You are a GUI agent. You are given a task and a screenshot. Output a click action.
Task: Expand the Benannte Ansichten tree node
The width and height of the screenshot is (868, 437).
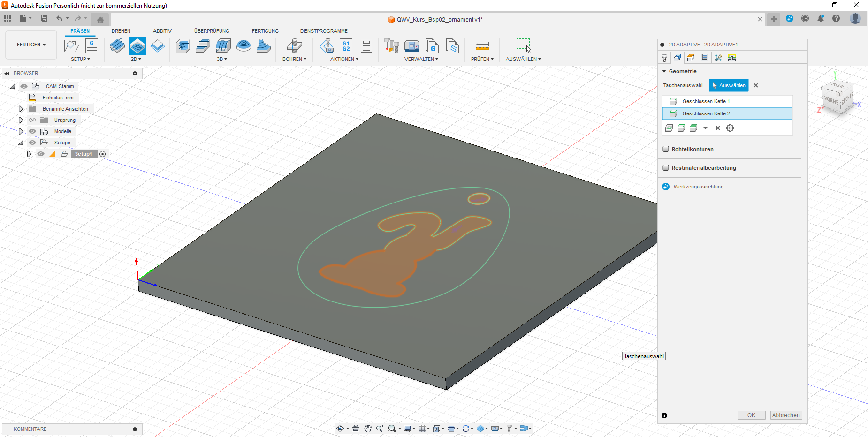click(21, 109)
